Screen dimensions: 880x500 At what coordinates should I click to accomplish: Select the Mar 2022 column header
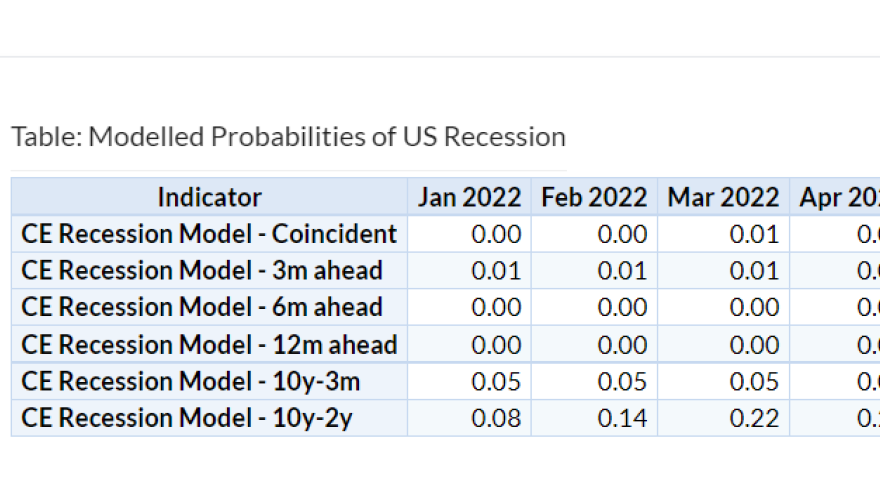point(723,197)
